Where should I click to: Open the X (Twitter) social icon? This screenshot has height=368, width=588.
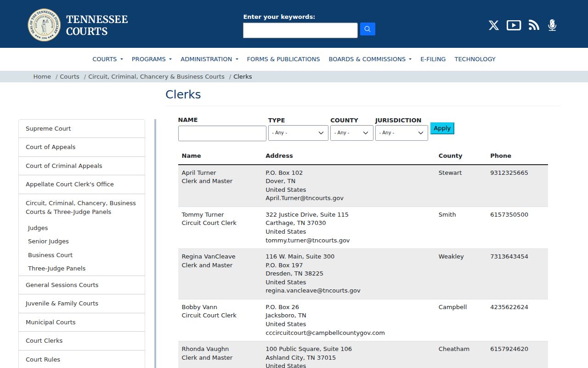click(494, 25)
